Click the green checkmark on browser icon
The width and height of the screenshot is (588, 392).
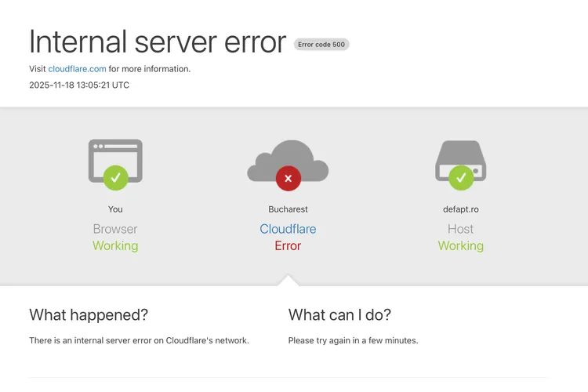pos(115,177)
